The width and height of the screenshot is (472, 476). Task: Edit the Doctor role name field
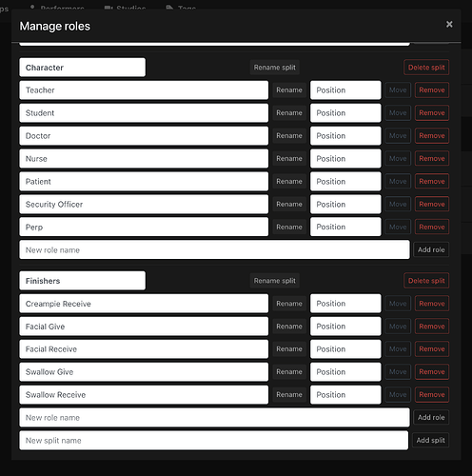point(144,136)
